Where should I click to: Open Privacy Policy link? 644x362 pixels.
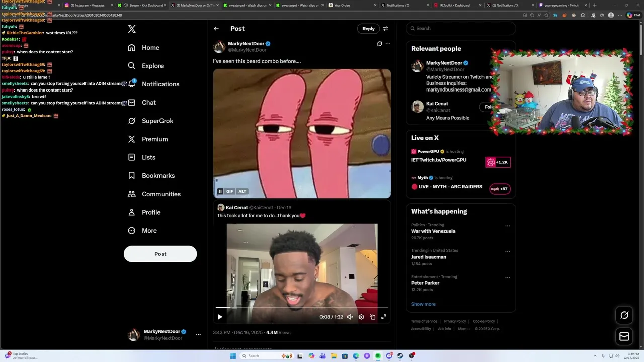[455, 321]
